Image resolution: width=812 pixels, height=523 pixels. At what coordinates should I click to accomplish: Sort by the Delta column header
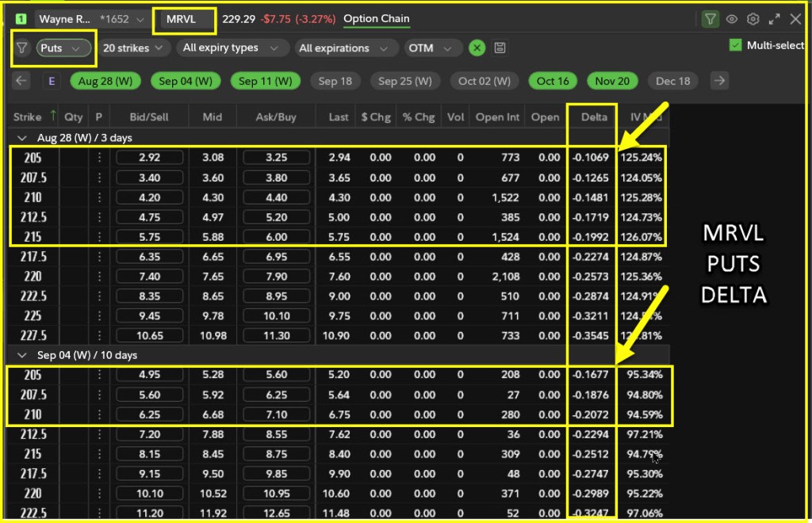[x=594, y=117]
